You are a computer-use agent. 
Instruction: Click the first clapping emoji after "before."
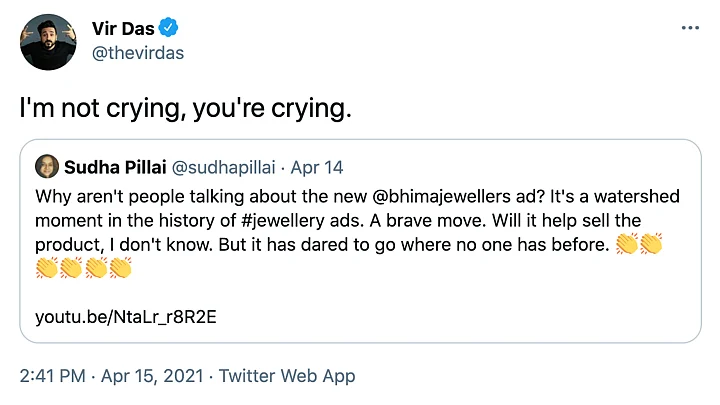click(x=627, y=242)
